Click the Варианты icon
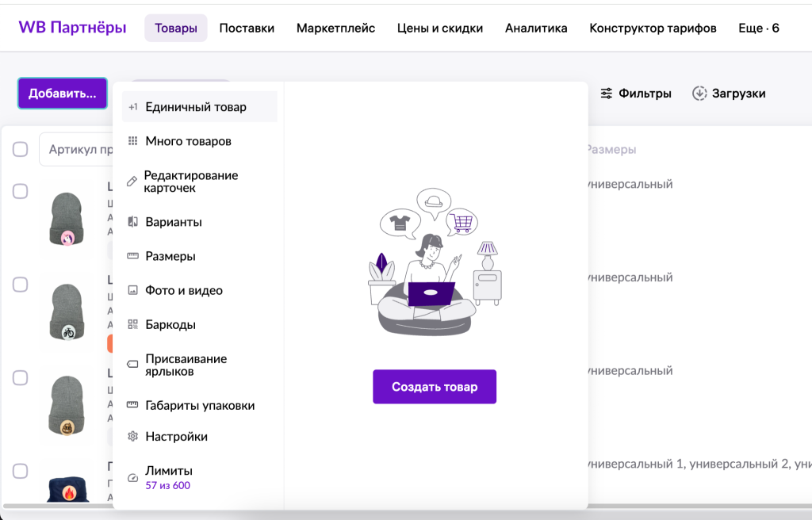The image size is (812, 520). (133, 222)
